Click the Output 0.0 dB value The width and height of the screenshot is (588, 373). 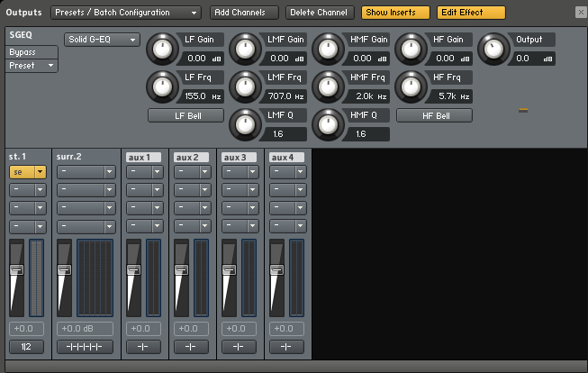534,59
